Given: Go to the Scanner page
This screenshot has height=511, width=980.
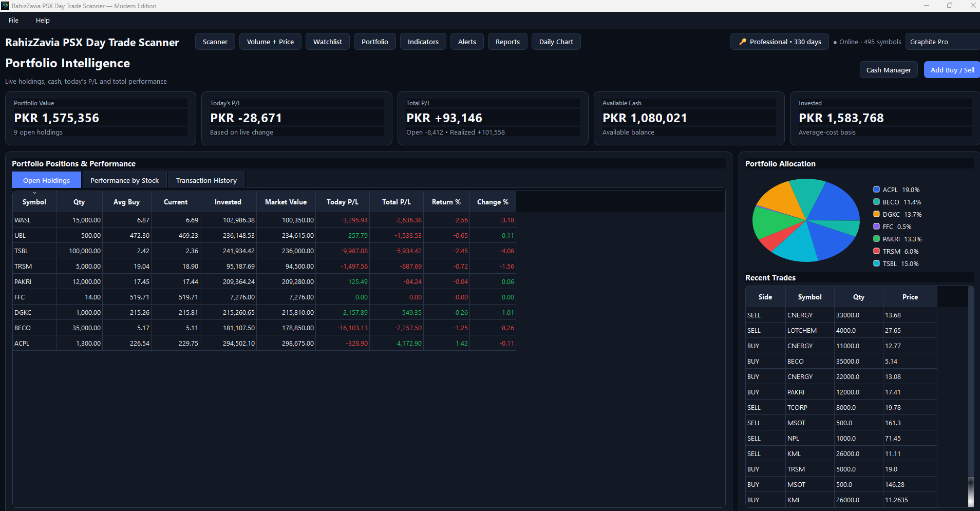Looking at the screenshot, I should 215,42.
